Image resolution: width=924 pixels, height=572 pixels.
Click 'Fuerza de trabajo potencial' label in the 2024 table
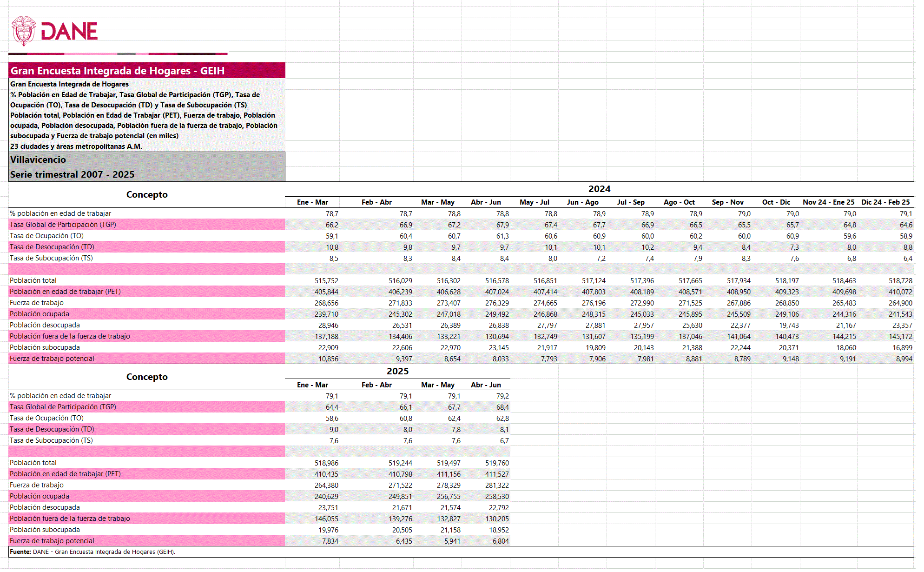click(x=52, y=359)
